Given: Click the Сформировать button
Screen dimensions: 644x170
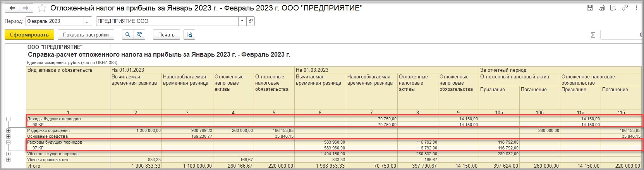Looking at the screenshot, I should point(29,35).
